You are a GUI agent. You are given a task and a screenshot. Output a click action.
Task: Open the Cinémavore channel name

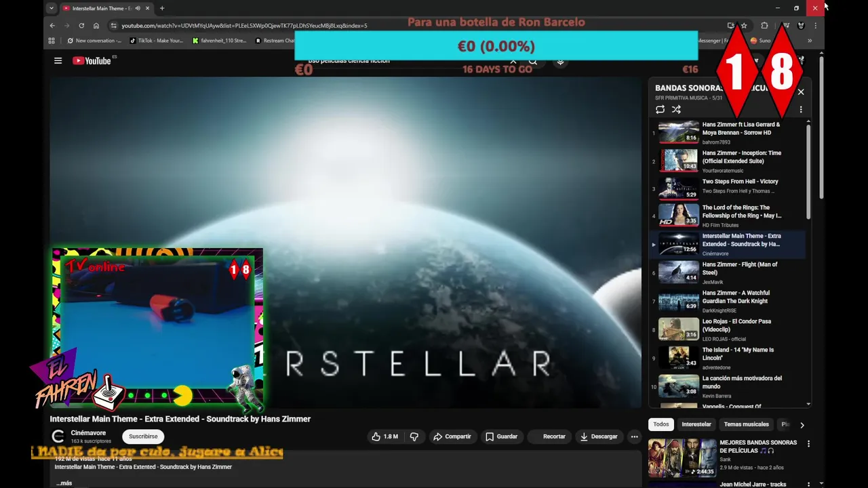pos(88,433)
